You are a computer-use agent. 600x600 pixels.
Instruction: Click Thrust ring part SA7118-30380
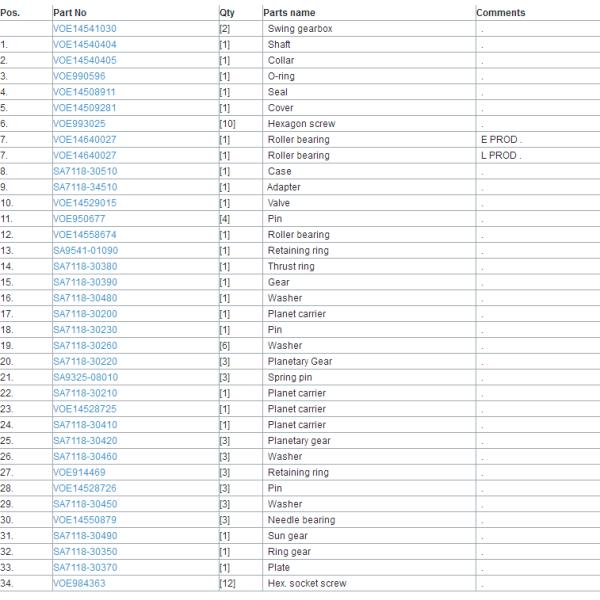click(x=84, y=266)
